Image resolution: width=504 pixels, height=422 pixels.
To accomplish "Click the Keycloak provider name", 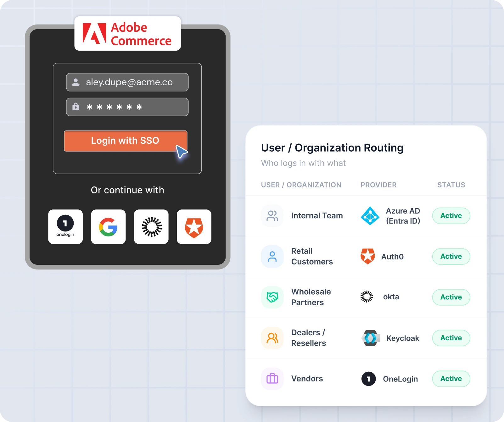I will 403,338.
